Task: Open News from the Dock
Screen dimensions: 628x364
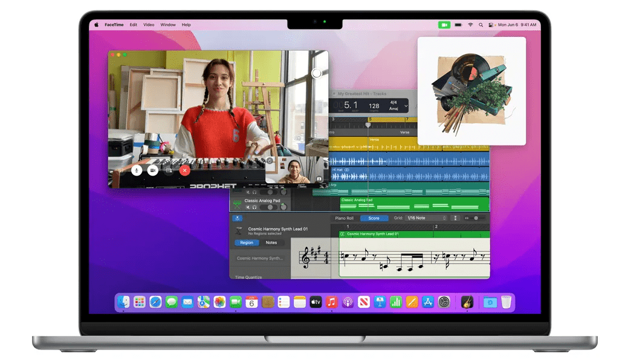Action: (x=364, y=302)
